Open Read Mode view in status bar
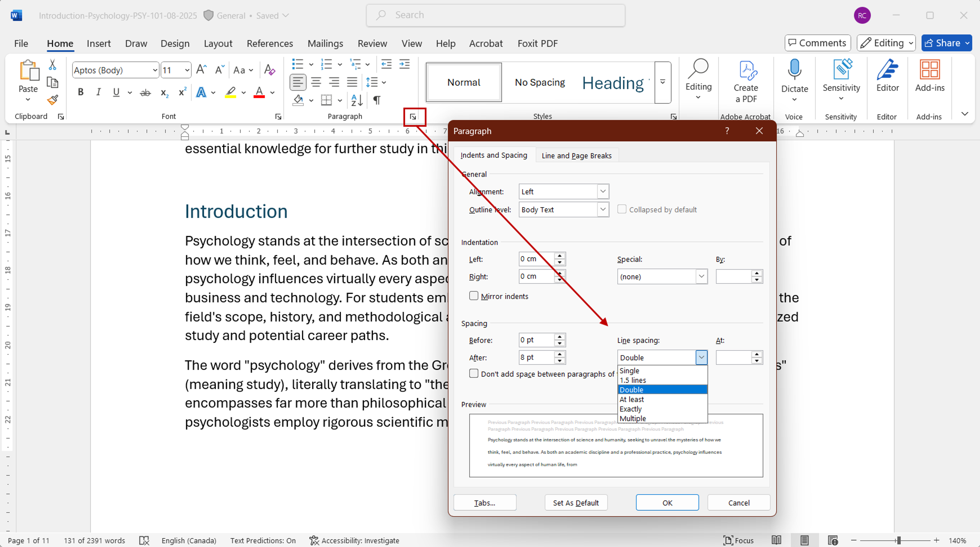The image size is (980, 547). [776, 540]
